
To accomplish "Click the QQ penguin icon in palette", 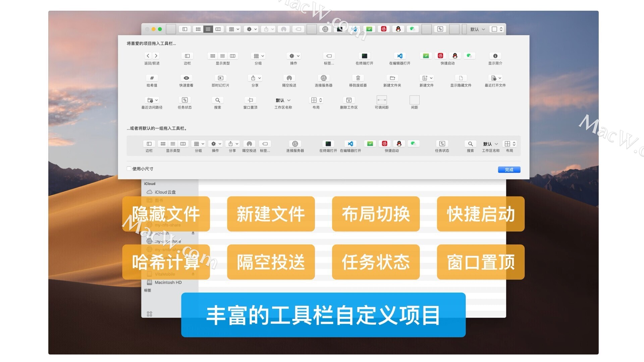I will [x=455, y=56].
